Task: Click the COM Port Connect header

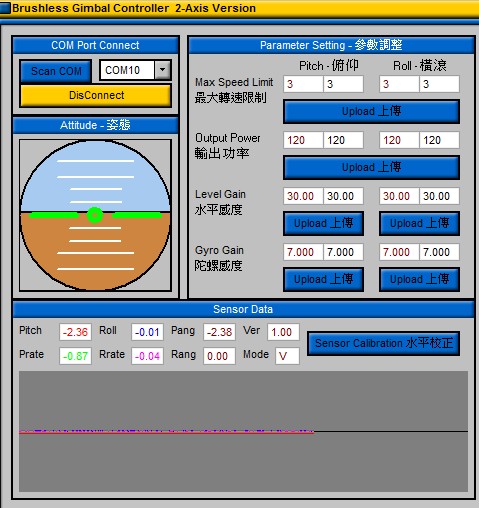Action: 95,45
